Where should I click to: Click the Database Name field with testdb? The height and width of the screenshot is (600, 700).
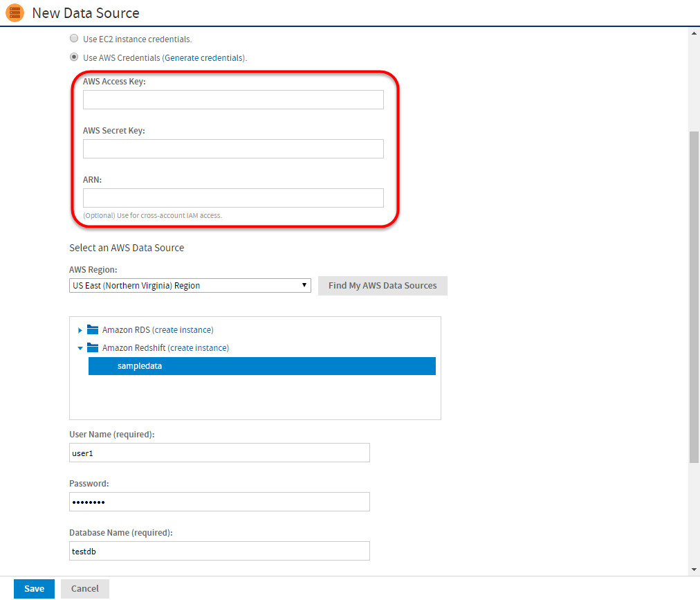pos(219,551)
